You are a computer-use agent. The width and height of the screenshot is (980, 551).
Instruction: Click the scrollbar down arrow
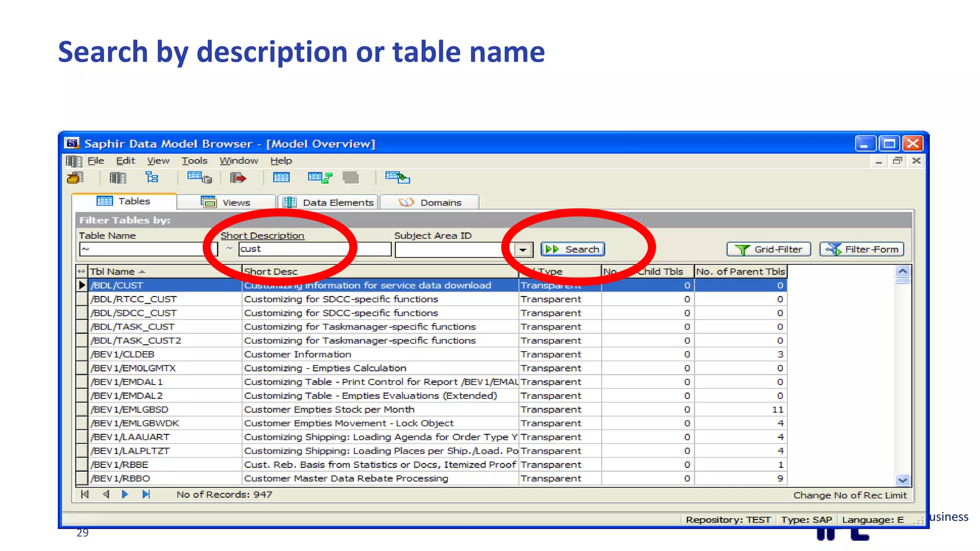click(902, 480)
